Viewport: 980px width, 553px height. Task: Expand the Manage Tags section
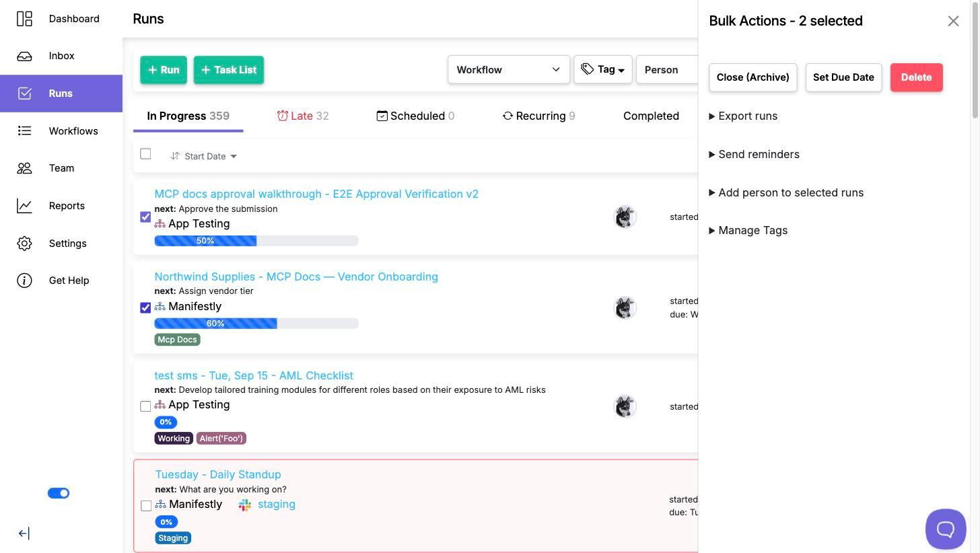tap(748, 231)
